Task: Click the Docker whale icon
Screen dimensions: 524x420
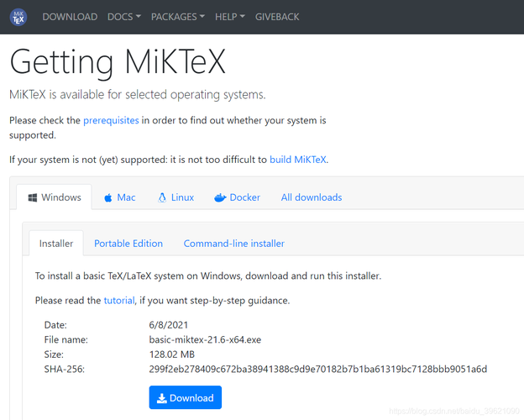Action: pyautogui.click(x=220, y=198)
